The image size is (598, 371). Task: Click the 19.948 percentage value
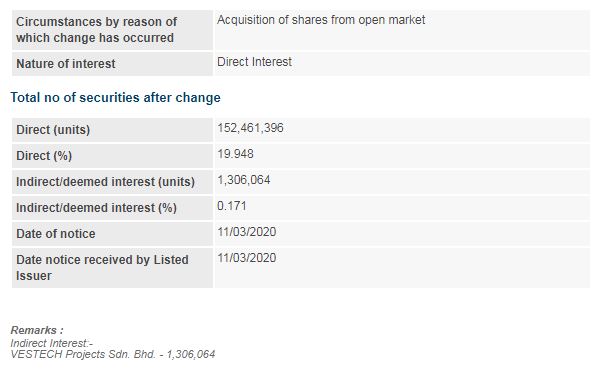click(x=235, y=154)
